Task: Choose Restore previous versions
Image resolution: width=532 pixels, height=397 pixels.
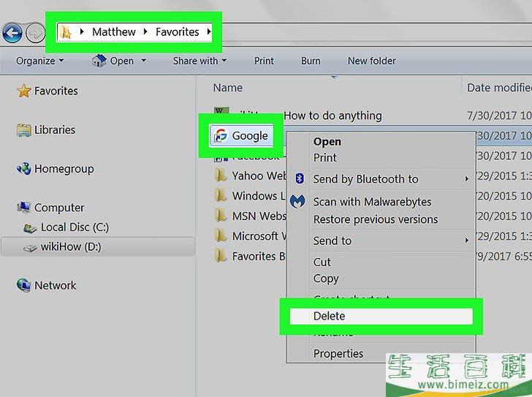Action: pyautogui.click(x=376, y=219)
